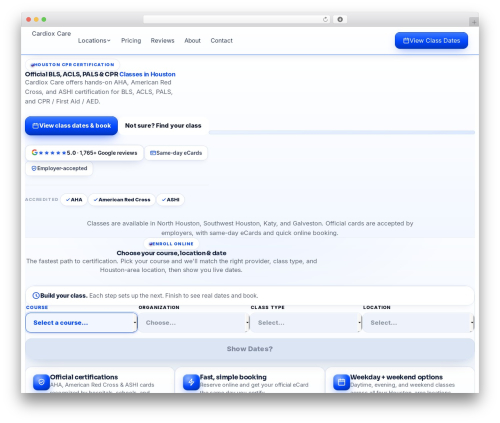500x423 pixels.
Task: Open the Select a course dropdown
Action: click(81, 323)
